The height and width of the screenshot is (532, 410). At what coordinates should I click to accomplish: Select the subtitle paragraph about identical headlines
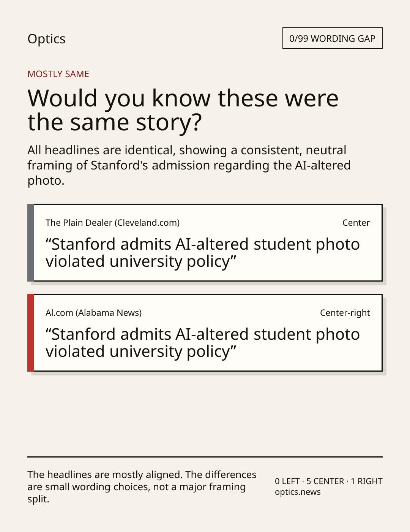[x=189, y=165]
